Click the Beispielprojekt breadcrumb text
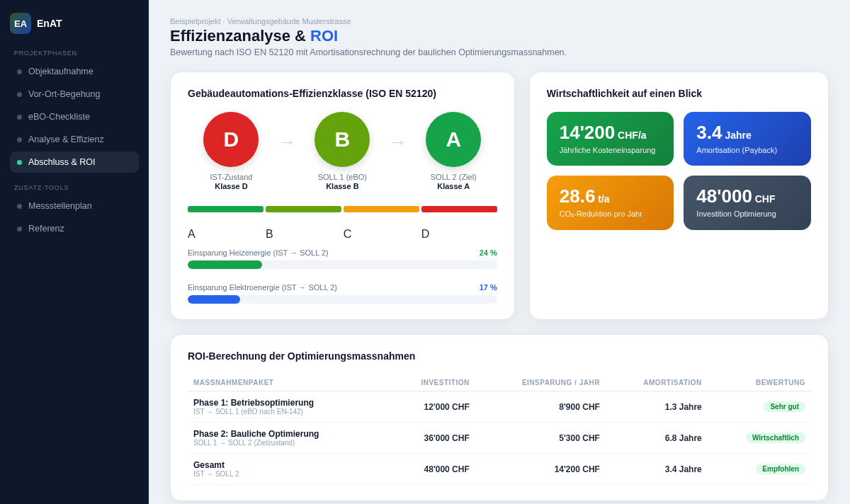This screenshot has width=850, height=504. 261,21
